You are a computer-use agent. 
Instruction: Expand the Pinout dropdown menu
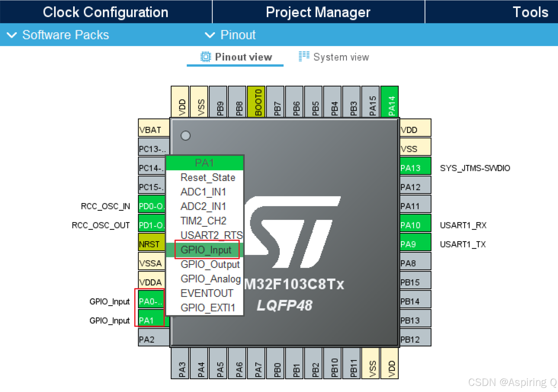pos(230,35)
